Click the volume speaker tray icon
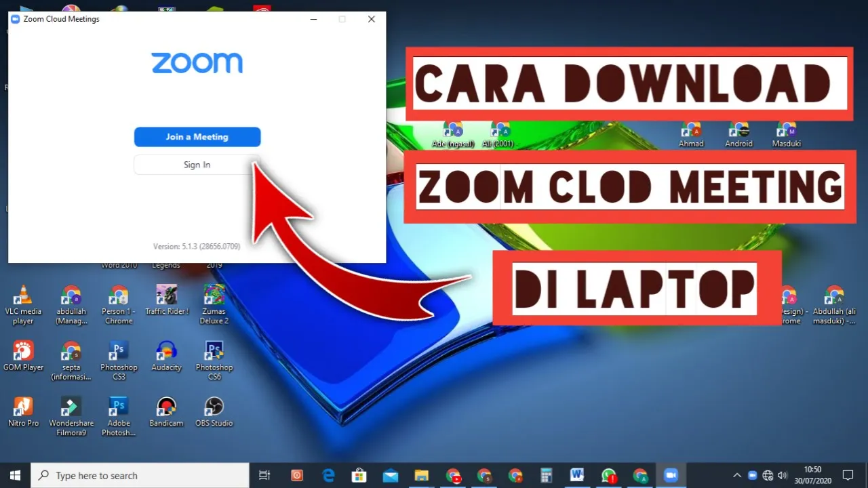 coord(783,475)
